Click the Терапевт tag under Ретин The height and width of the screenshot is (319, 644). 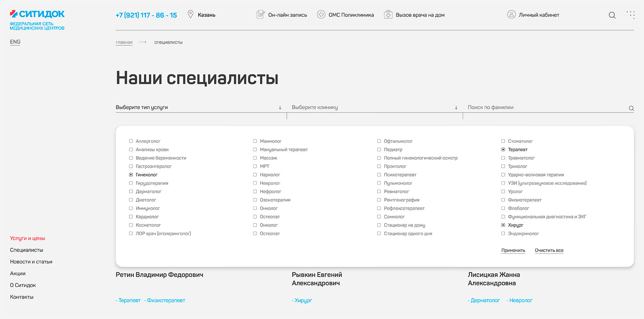pyautogui.click(x=129, y=301)
